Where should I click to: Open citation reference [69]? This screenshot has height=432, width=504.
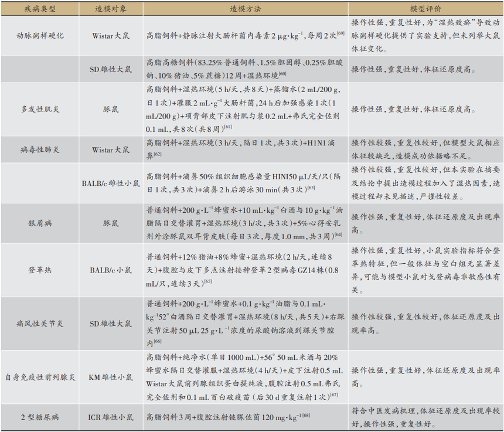[340, 33]
